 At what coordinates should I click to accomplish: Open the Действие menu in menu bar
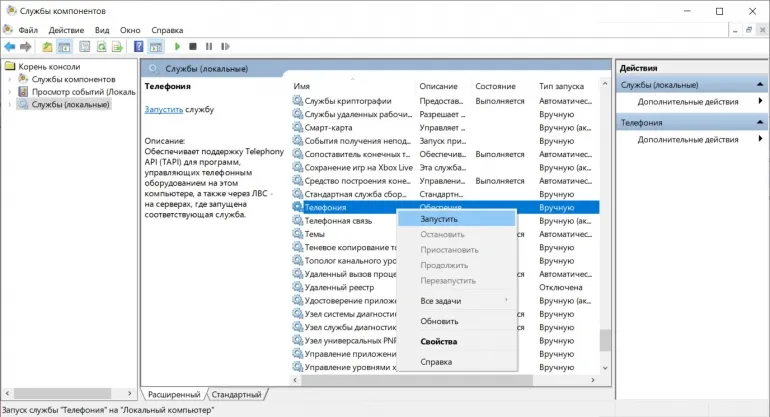(x=67, y=30)
